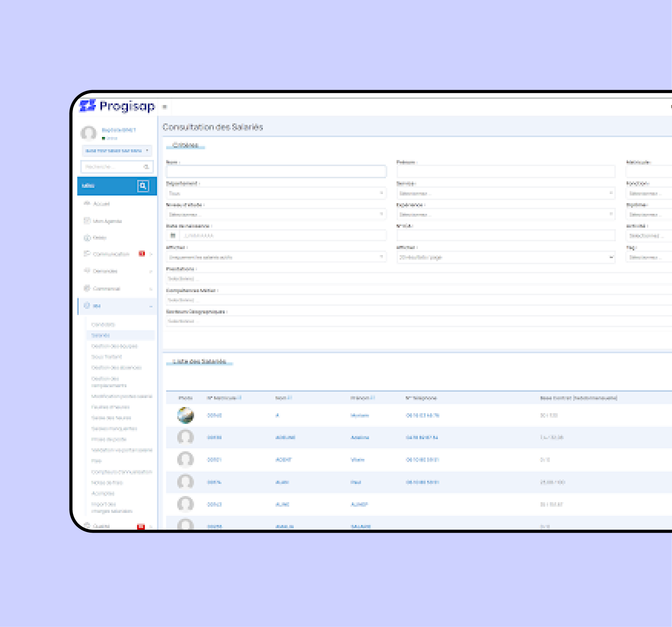Click the red Communication notification badge
This screenshot has height=627, width=672.
142,254
